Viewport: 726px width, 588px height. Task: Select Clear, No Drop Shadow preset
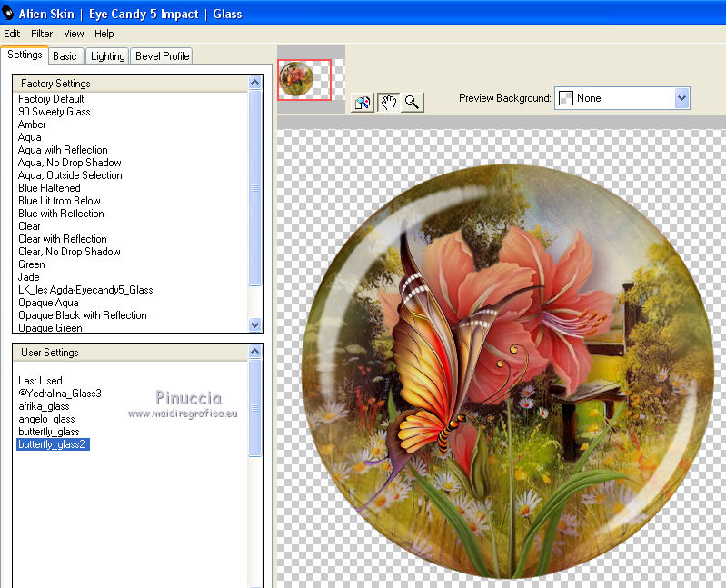tap(69, 252)
